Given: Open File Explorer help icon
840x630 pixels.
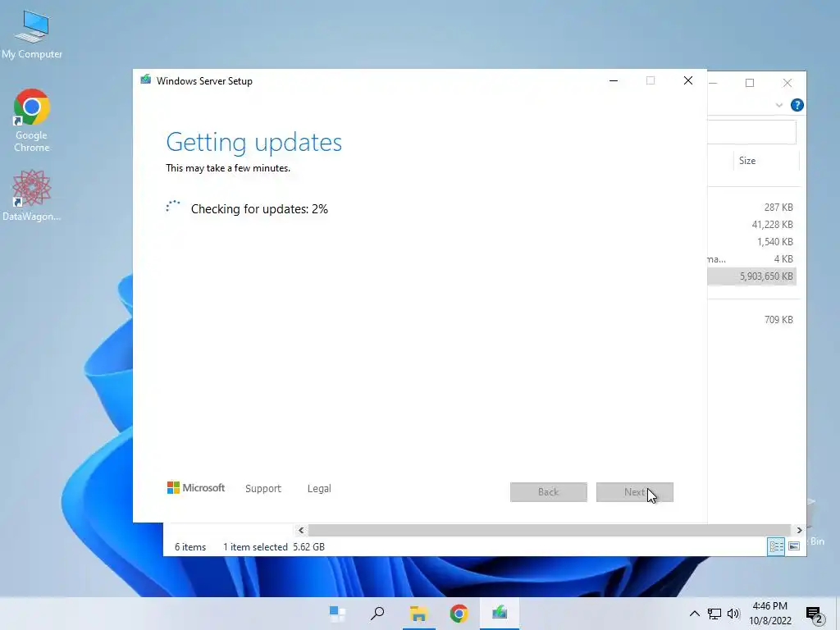Looking at the screenshot, I should 797,105.
